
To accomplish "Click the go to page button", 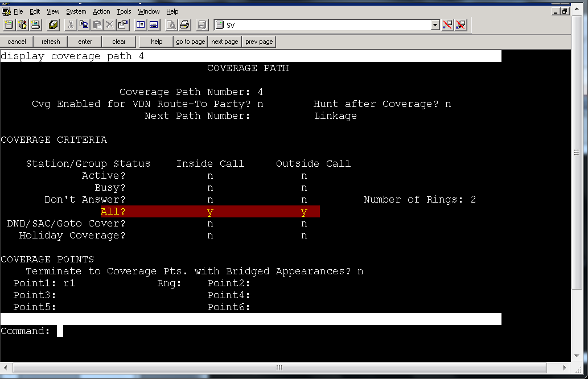I will tap(191, 42).
